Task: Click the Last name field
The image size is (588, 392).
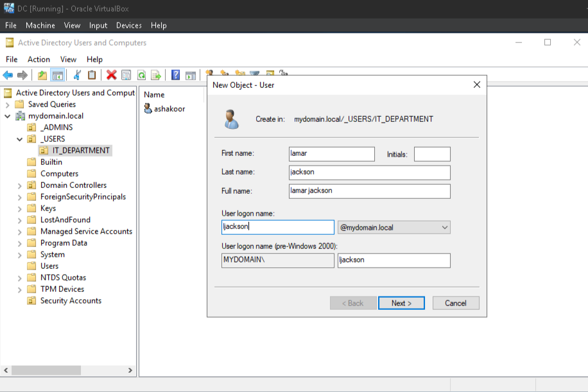Action: point(369,173)
